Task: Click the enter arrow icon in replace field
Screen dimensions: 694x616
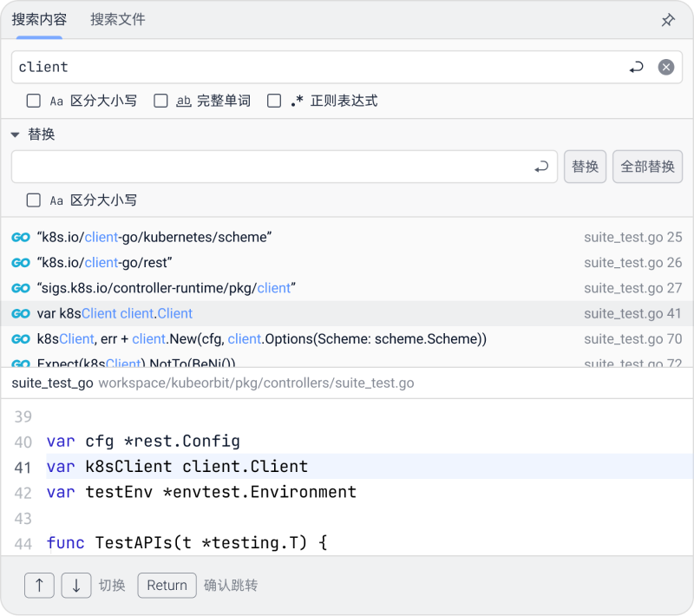Action: point(541,167)
